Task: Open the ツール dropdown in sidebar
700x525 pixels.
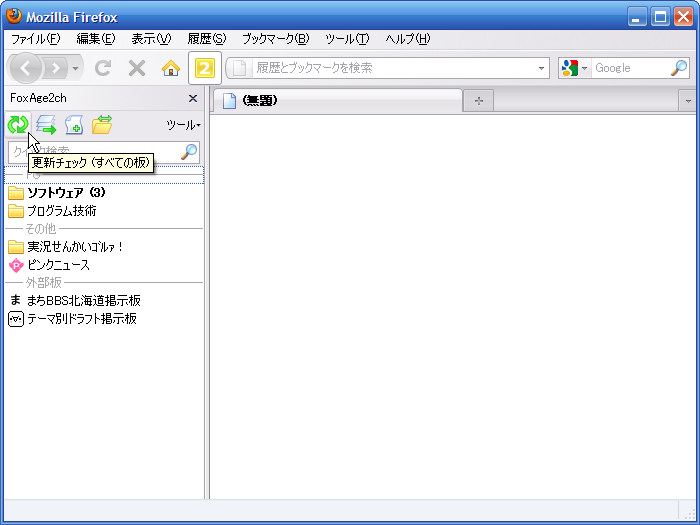Action: [183, 125]
